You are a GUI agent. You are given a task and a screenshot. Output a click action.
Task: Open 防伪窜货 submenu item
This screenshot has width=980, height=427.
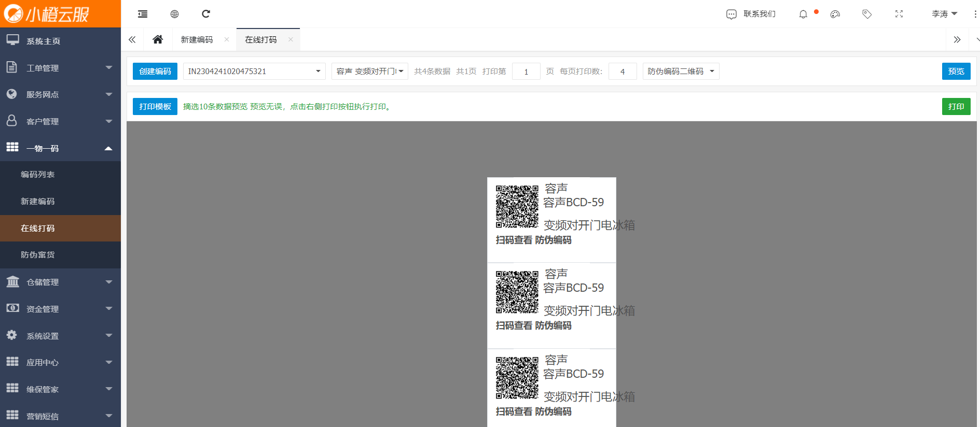(x=60, y=255)
